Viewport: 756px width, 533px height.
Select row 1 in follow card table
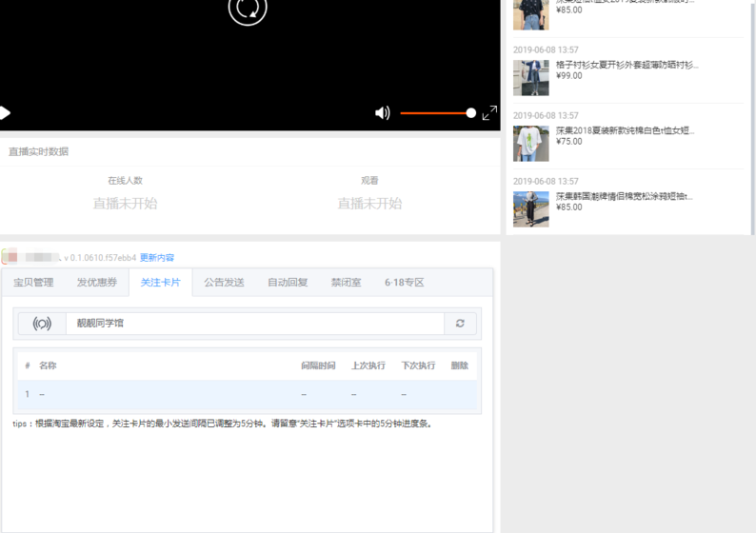pos(248,394)
